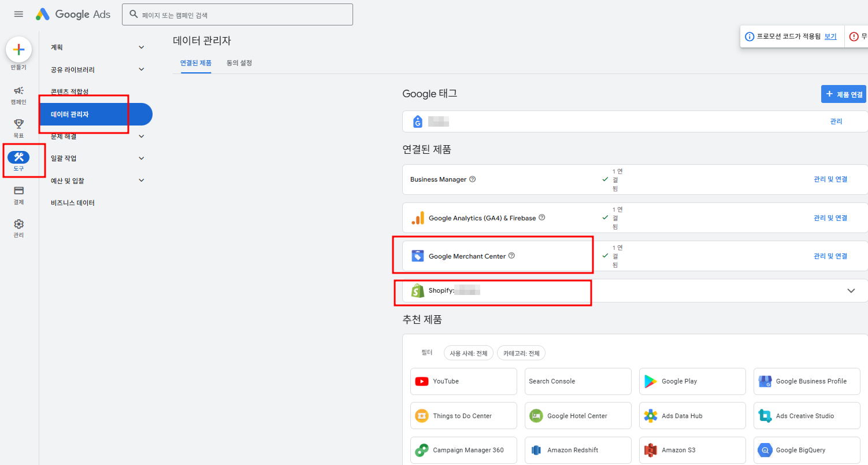Image resolution: width=868 pixels, height=465 pixels.
Task: Click Google Analytics bar-chart icon
Action: click(418, 218)
